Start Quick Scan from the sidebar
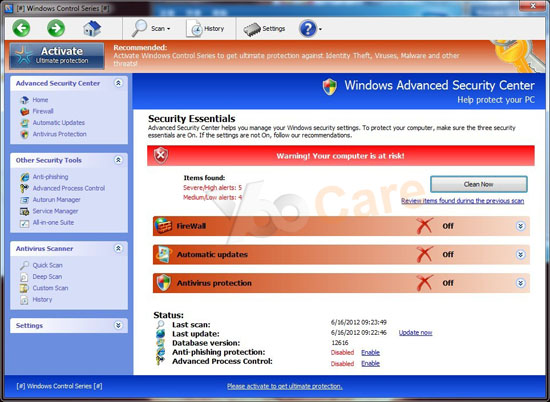 [x=47, y=265]
